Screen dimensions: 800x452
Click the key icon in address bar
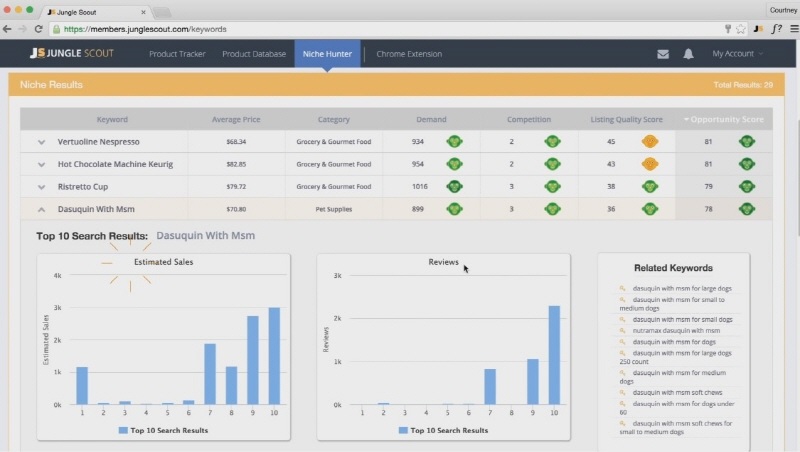click(x=728, y=29)
